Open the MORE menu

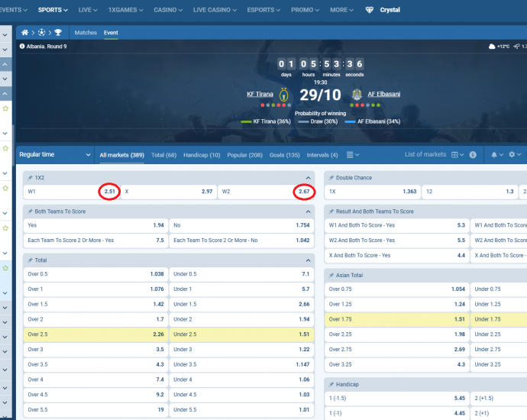click(341, 10)
